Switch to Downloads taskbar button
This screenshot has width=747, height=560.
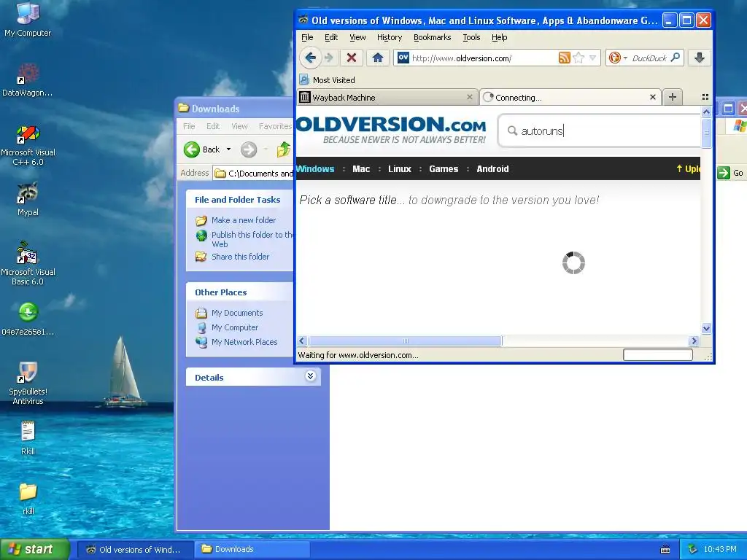pos(252,549)
